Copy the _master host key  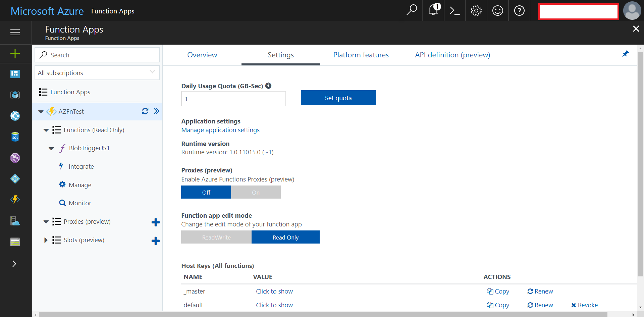point(498,291)
